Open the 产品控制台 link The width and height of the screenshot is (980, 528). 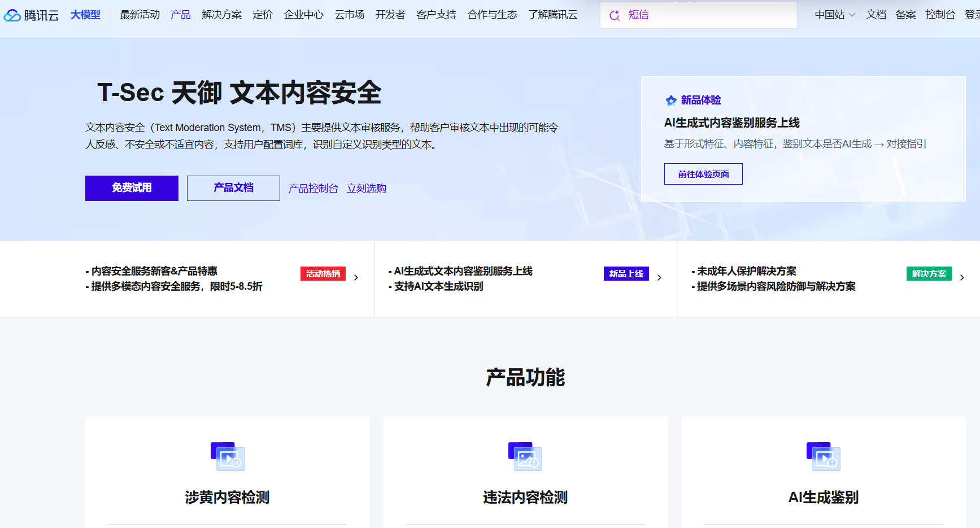click(x=313, y=189)
